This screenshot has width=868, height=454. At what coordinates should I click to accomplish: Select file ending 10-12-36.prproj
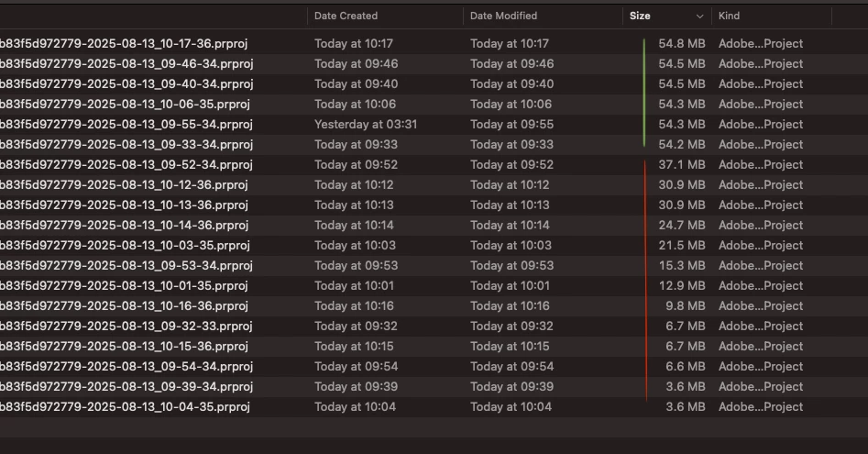(124, 185)
